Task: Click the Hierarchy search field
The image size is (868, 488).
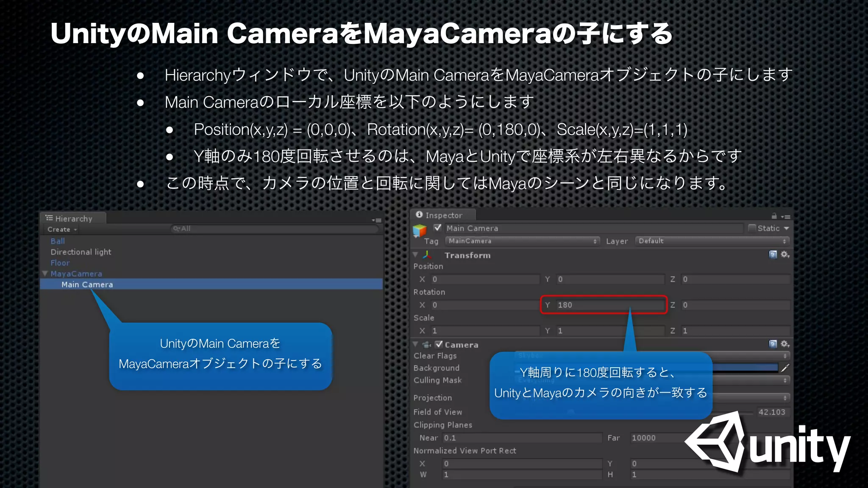Action: tap(275, 229)
